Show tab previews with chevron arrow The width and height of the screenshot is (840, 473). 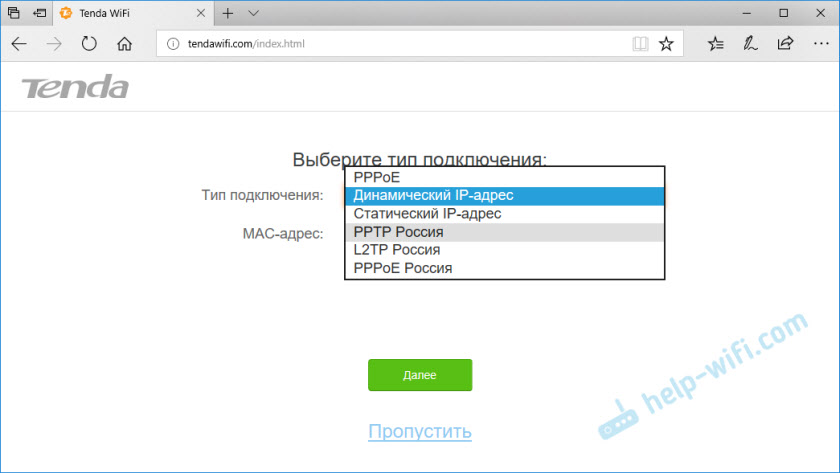(x=254, y=13)
